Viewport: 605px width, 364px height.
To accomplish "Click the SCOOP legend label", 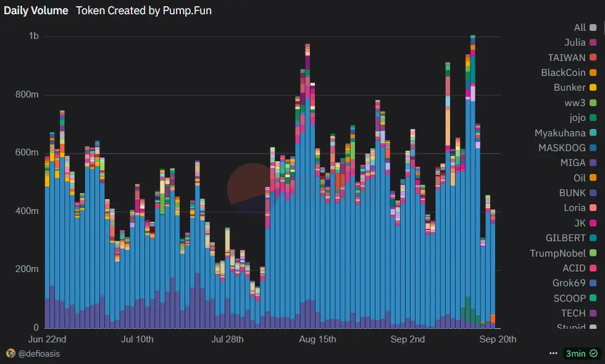I will [569, 298].
